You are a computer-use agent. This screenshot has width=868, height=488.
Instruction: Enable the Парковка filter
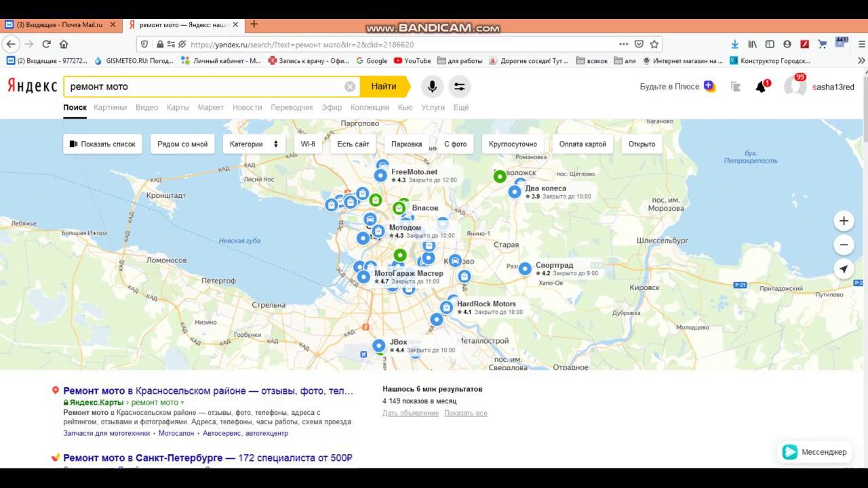[406, 144]
